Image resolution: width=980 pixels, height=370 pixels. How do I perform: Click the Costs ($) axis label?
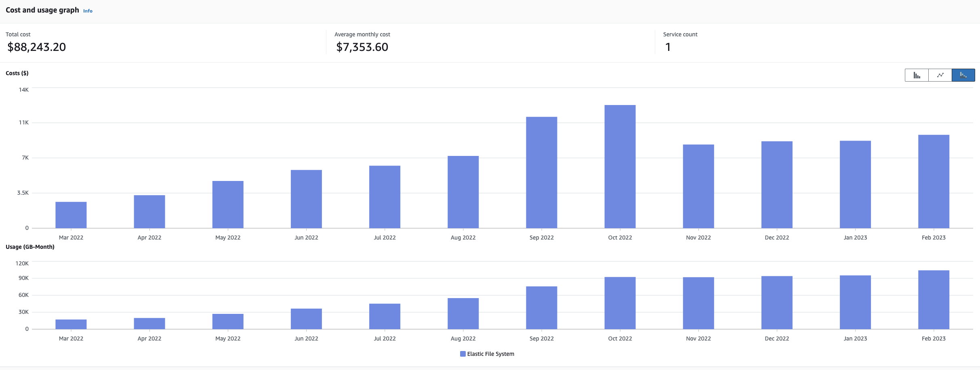click(x=17, y=73)
